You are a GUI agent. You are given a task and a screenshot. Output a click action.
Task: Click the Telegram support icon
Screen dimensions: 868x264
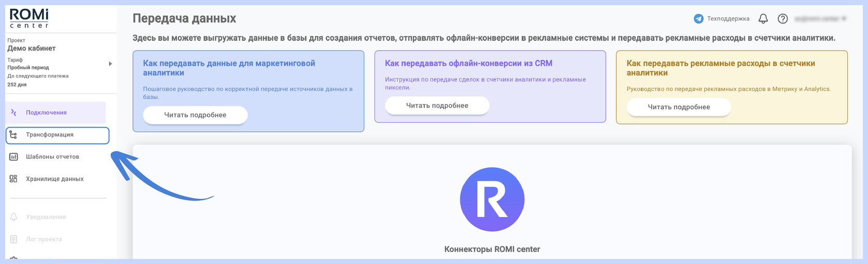tap(699, 19)
